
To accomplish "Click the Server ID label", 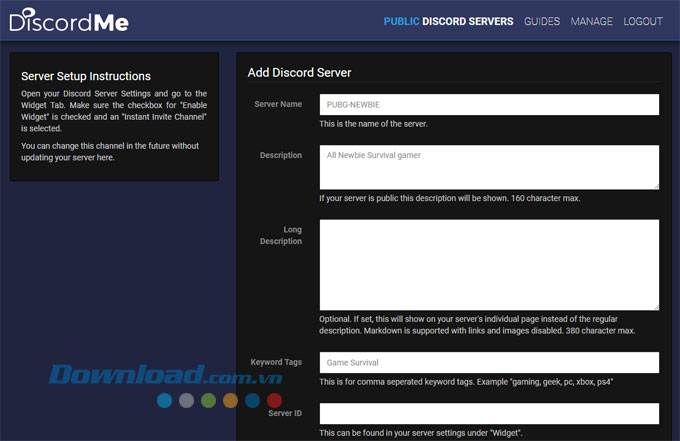I will click(285, 413).
